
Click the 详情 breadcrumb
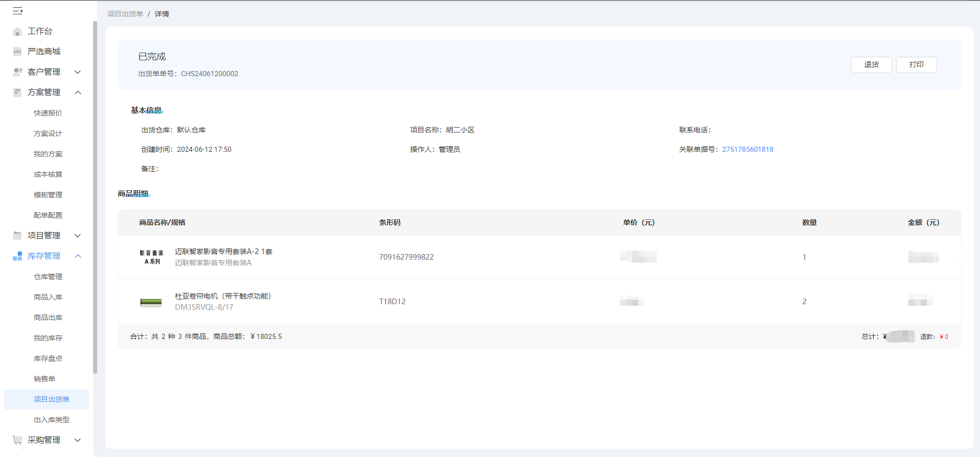162,14
